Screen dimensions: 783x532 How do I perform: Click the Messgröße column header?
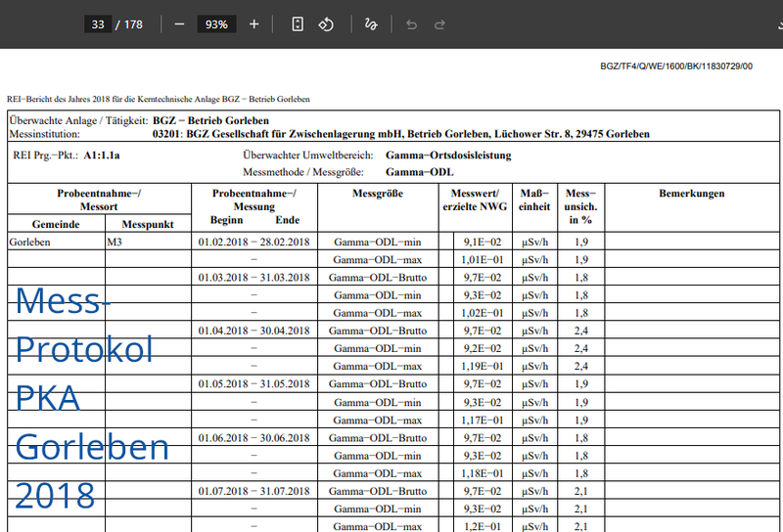click(377, 194)
